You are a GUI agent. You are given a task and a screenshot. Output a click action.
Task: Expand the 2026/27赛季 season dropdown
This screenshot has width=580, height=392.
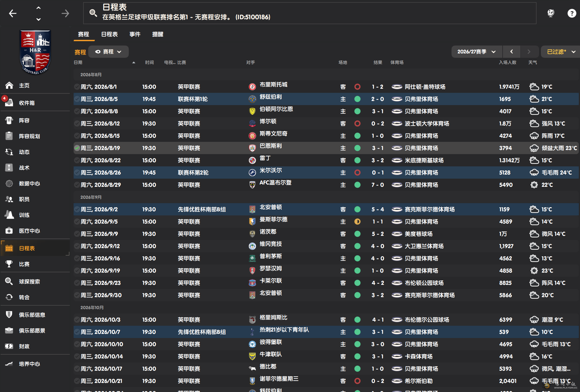pyautogui.click(x=476, y=52)
